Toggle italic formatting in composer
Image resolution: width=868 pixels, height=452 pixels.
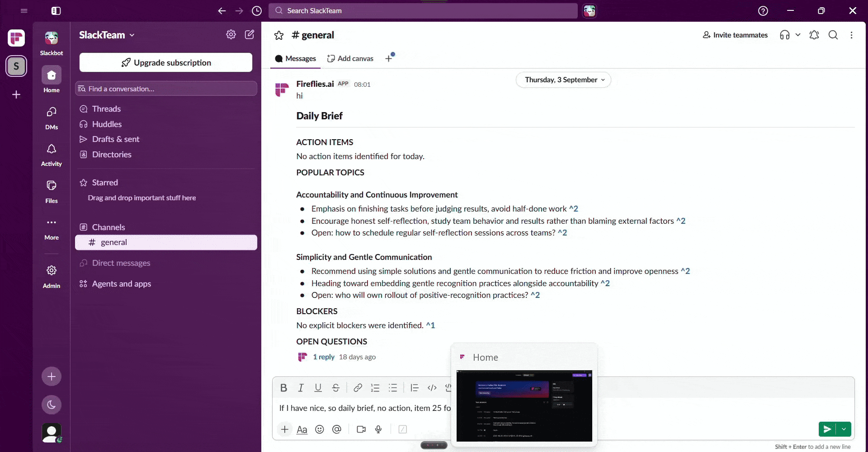pos(301,388)
